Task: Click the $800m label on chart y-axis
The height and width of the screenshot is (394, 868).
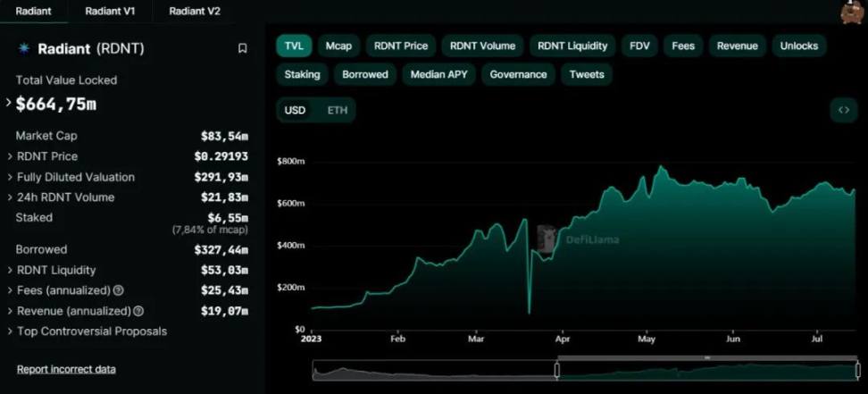Action: 290,162
